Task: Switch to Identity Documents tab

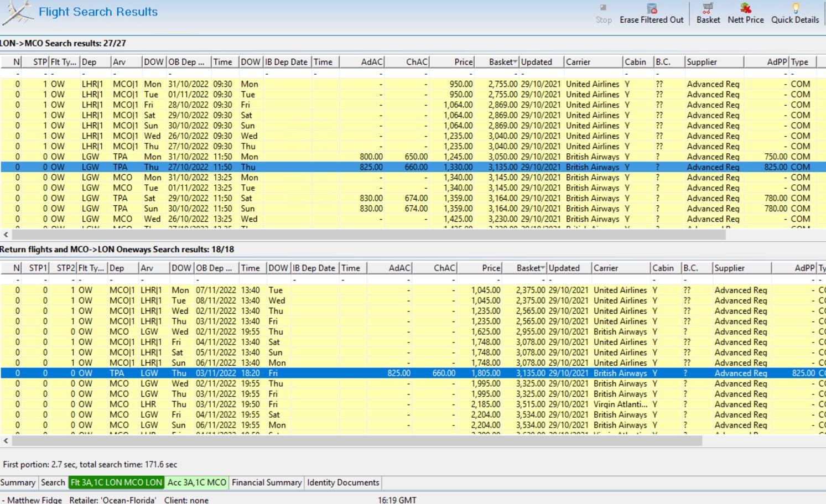Action: point(343,482)
